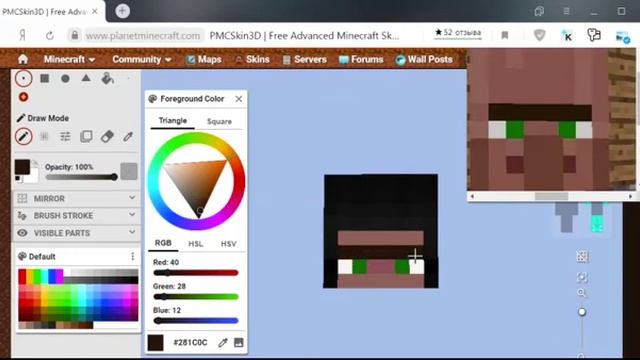Viewport: 640px width, 360px height.
Task: Go to the Wall Posts section
Action: pyautogui.click(x=424, y=60)
